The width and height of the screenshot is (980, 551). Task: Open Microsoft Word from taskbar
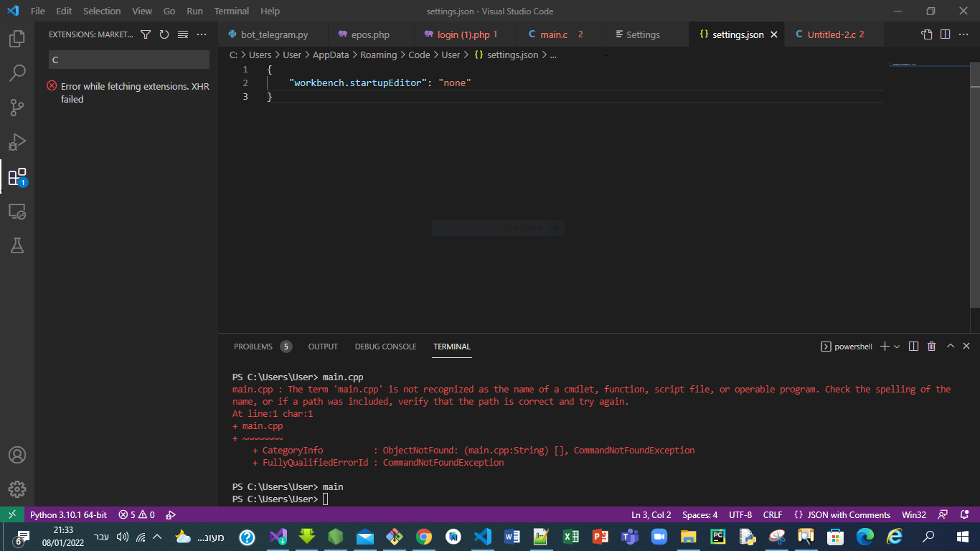512,537
